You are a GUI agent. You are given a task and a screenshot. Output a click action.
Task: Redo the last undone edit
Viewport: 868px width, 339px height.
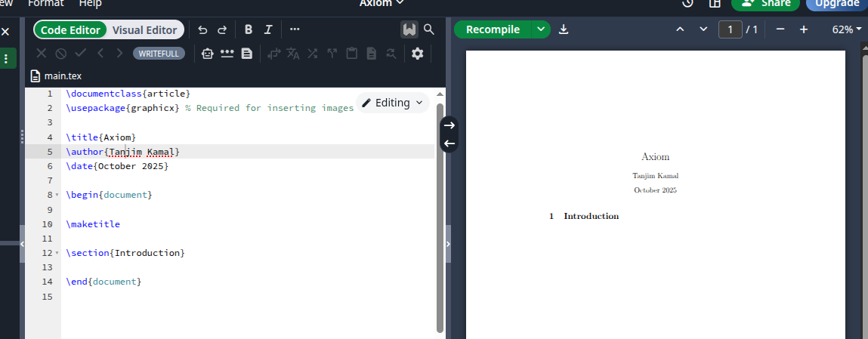(x=222, y=30)
